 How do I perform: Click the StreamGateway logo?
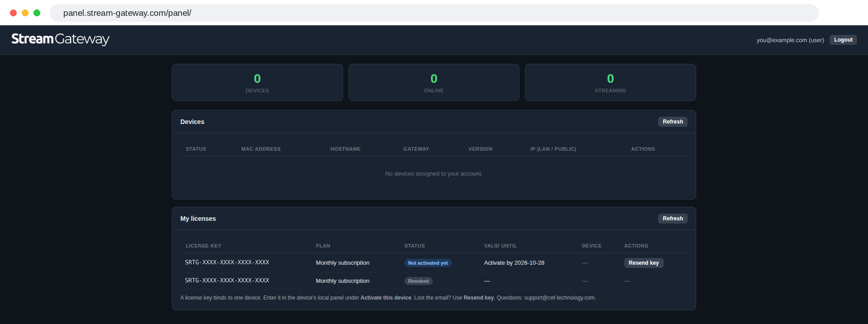point(61,39)
